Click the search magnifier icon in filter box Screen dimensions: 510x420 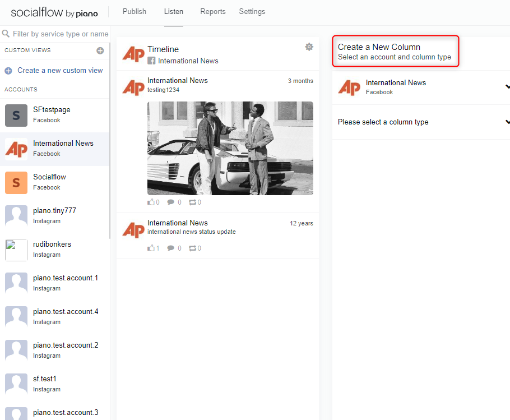point(6,34)
